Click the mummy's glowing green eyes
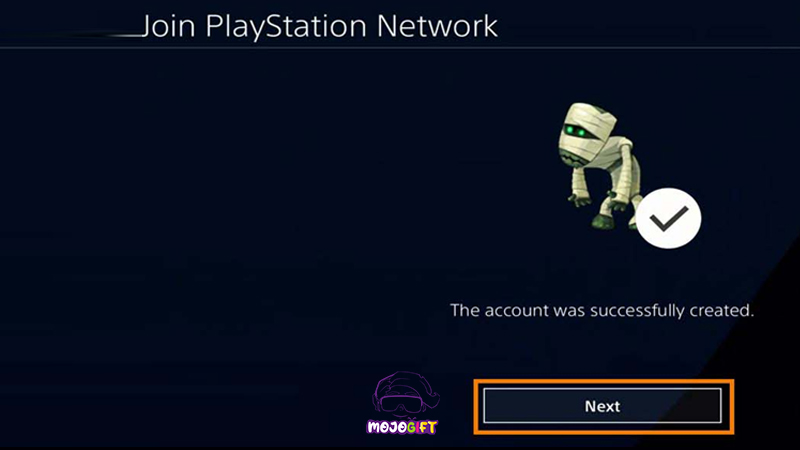The width and height of the screenshot is (800, 450). coord(575,132)
